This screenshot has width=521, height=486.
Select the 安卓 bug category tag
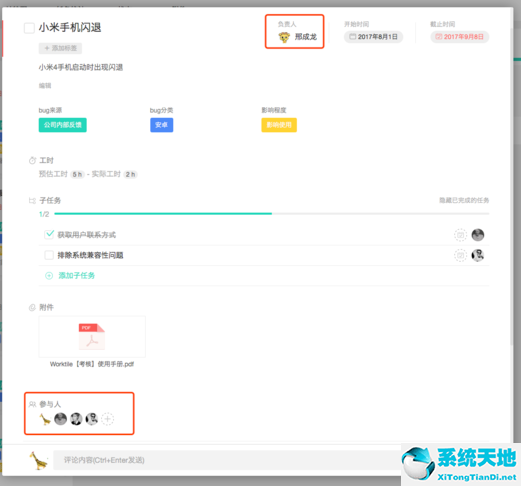(x=161, y=125)
